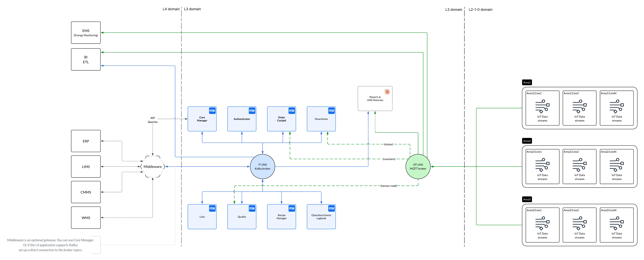
Task: Click the ERP system box
Action: point(86,141)
